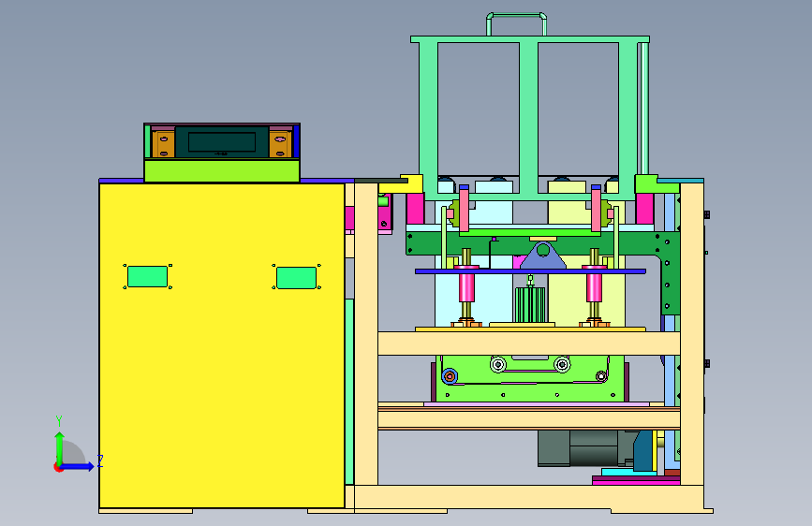The width and height of the screenshot is (812, 526).
Task: Pick the right orange bracket inside the display box
Action: coord(280,144)
